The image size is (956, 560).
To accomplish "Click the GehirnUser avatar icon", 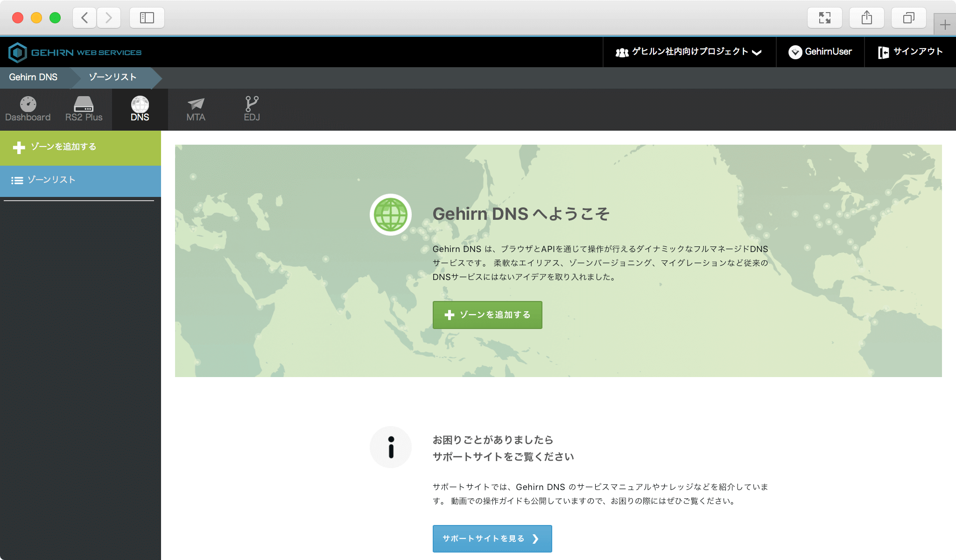I will (796, 52).
